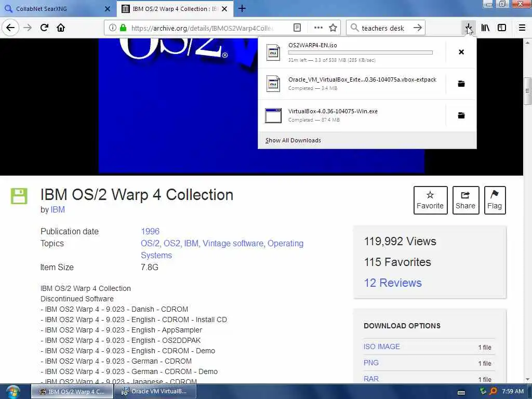Open the OS/2 topic link
Viewport: 532px width, 399px height.
[x=150, y=243]
